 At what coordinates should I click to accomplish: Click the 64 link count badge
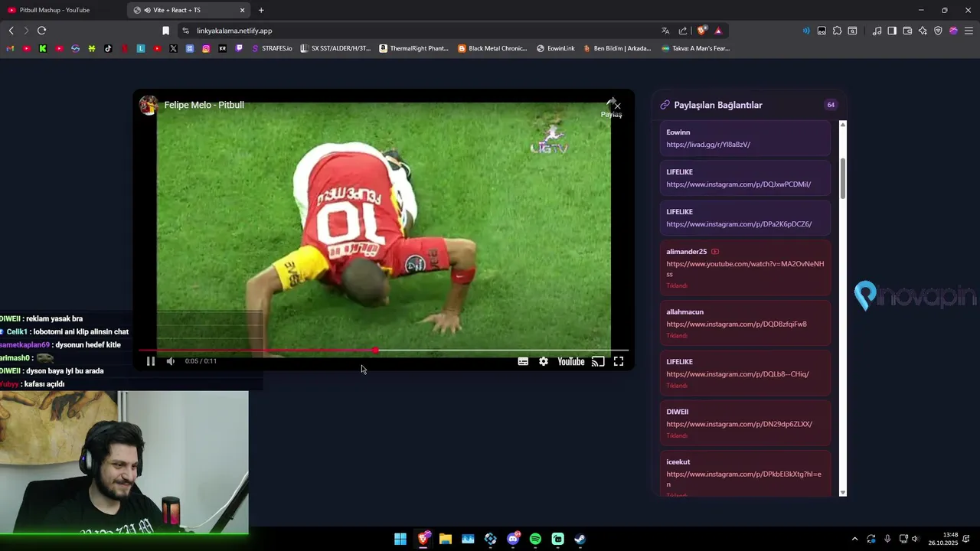(831, 105)
